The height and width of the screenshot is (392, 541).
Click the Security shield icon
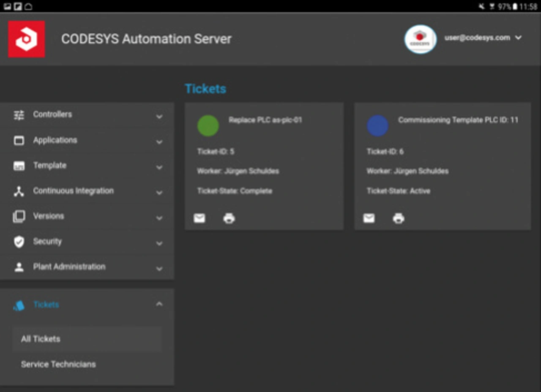pos(19,242)
